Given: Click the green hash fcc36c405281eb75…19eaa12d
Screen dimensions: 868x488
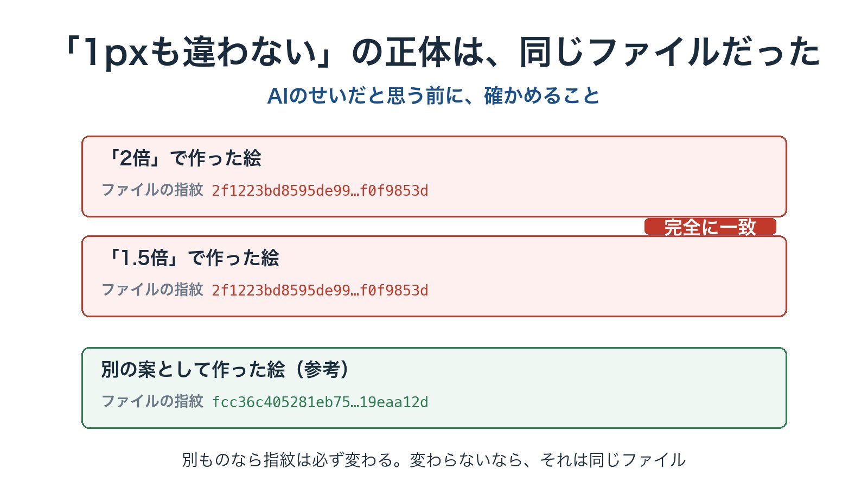Looking at the screenshot, I should [x=320, y=402].
